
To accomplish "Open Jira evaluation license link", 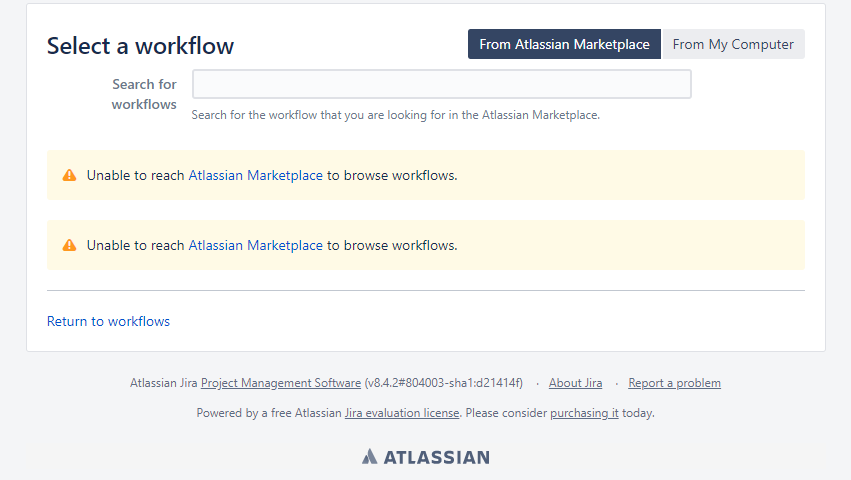I will pyautogui.click(x=402, y=413).
